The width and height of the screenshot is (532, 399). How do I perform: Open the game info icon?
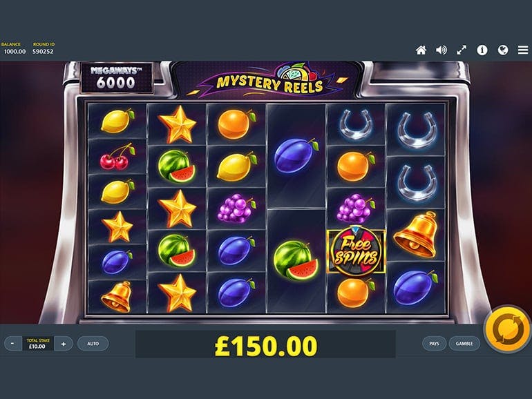(482, 50)
